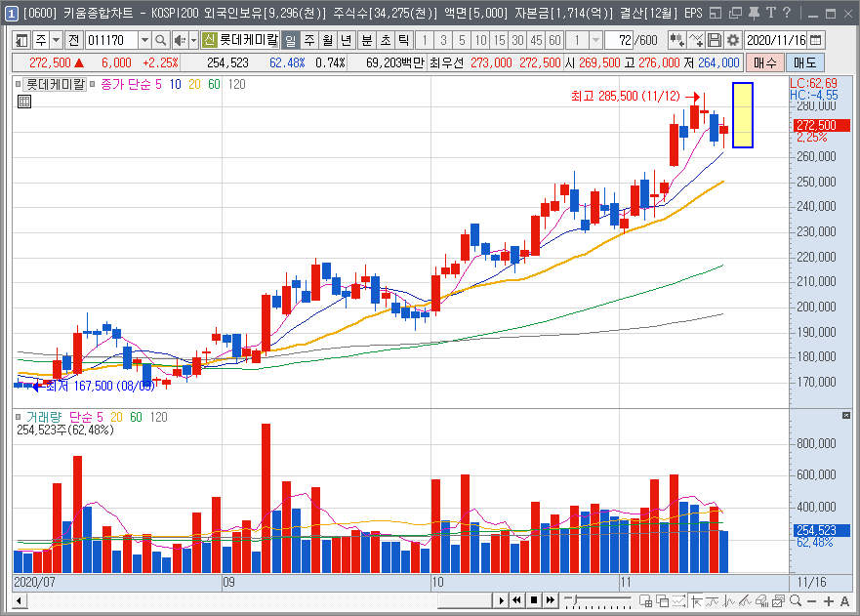Toggle the left side panel icon
Image resolution: width=860 pixels, height=616 pixels.
pyautogui.click(x=21, y=40)
